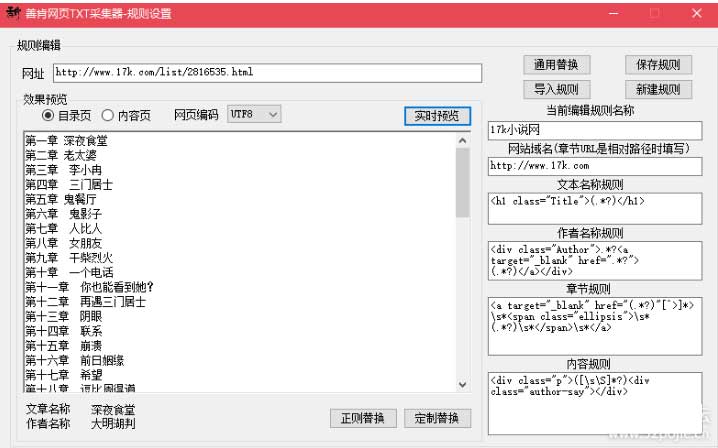718x448 pixels.
Task: Click the 文章名称 value 深夜食堂
Action: (x=113, y=410)
